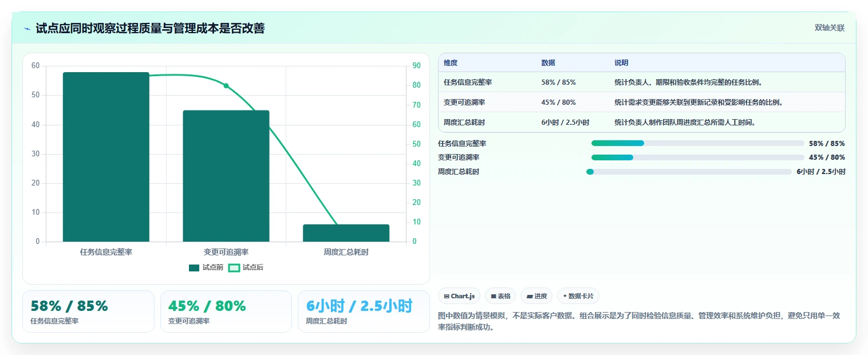Select the 表格 chip
Image resolution: width=868 pixels, height=355 pixels.
[x=500, y=296]
